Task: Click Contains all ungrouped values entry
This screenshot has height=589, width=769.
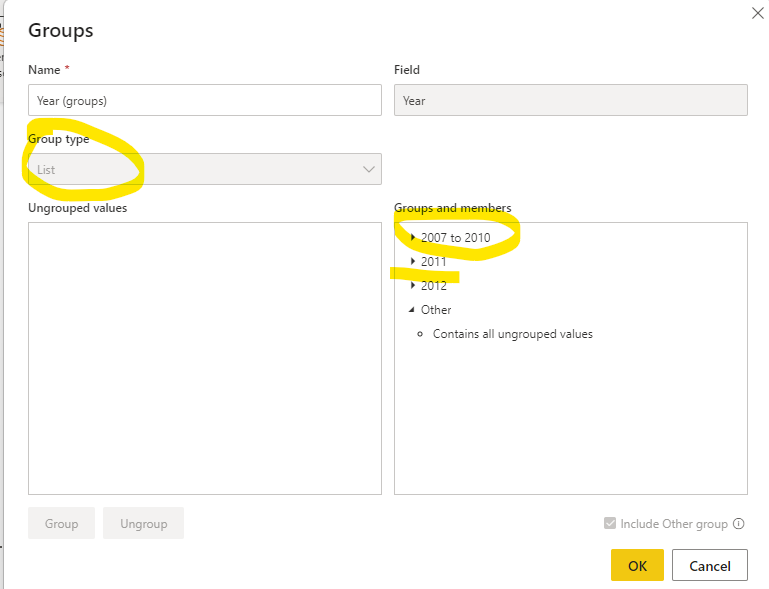Action: click(x=513, y=334)
